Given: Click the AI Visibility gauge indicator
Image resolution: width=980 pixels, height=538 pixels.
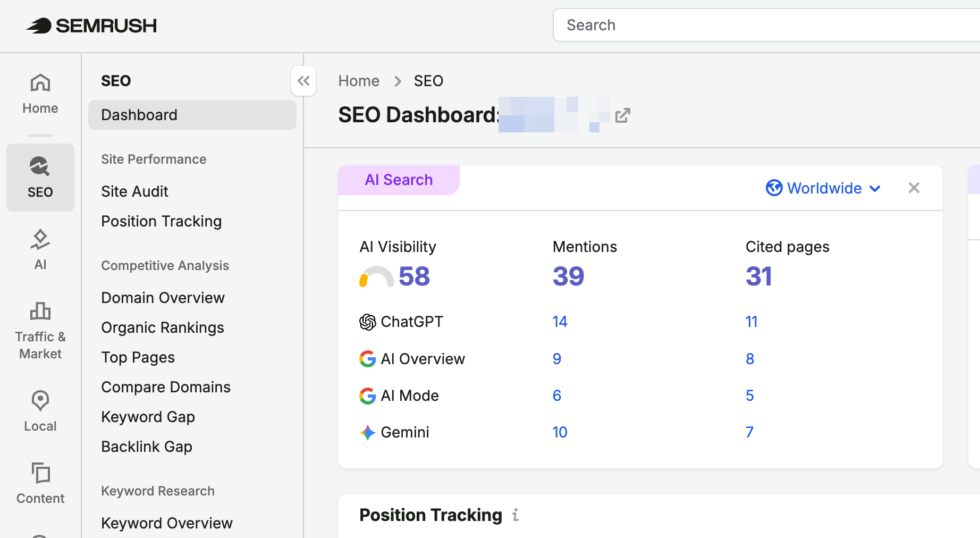Looking at the screenshot, I should (376, 276).
